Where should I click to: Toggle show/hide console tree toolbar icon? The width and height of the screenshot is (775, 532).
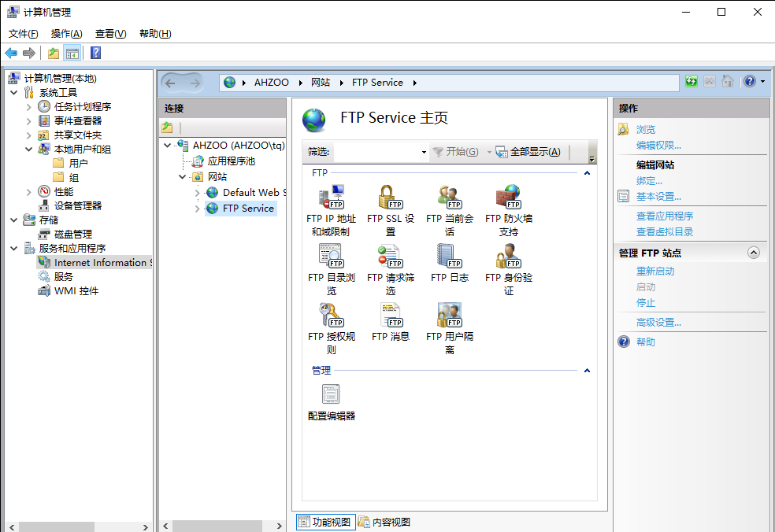[x=72, y=53]
